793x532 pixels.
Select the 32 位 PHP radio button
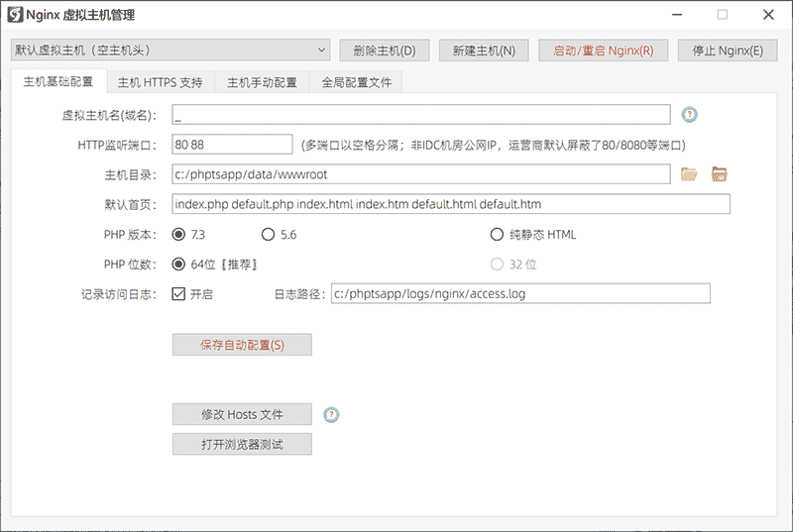(497, 265)
